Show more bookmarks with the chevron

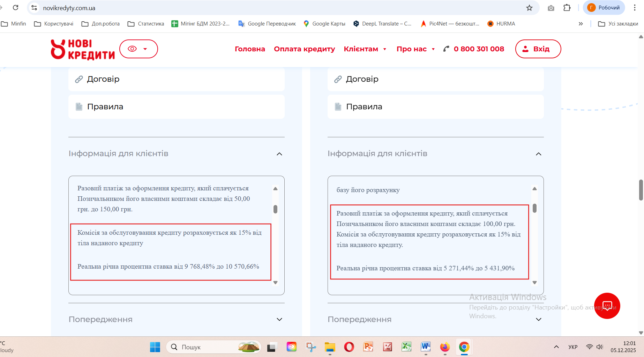[x=581, y=24]
